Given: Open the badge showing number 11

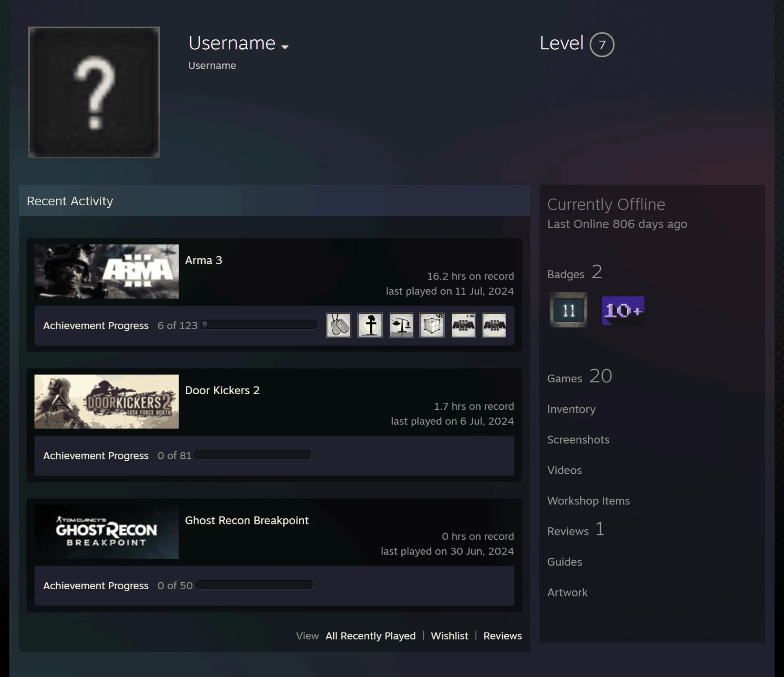Looking at the screenshot, I should (568, 310).
